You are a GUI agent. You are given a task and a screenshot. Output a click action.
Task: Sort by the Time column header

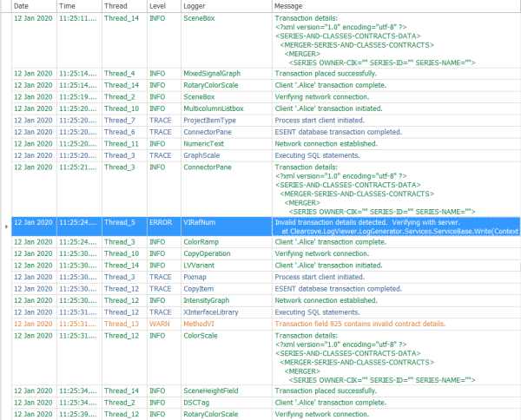click(x=79, y=6)
